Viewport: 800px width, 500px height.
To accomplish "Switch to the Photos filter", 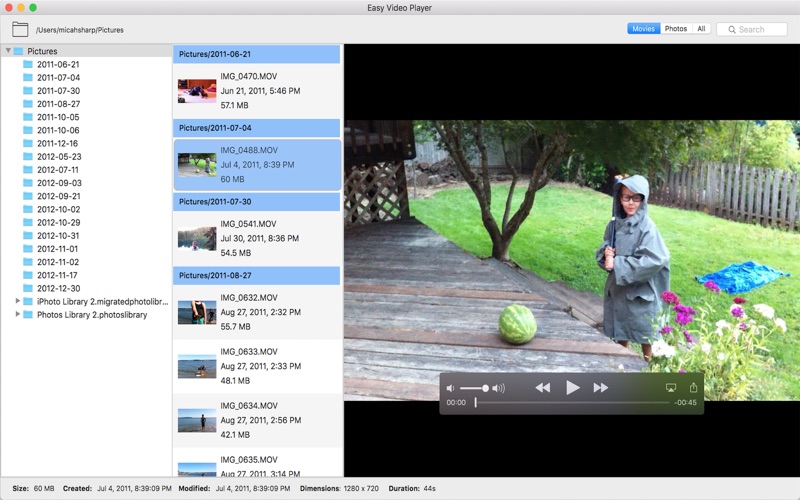I will tap(676, 29).
